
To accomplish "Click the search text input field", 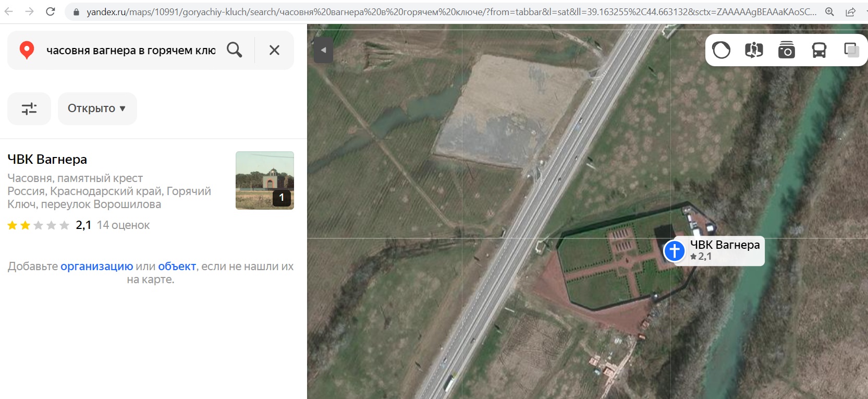I will (x=130, y=50).
